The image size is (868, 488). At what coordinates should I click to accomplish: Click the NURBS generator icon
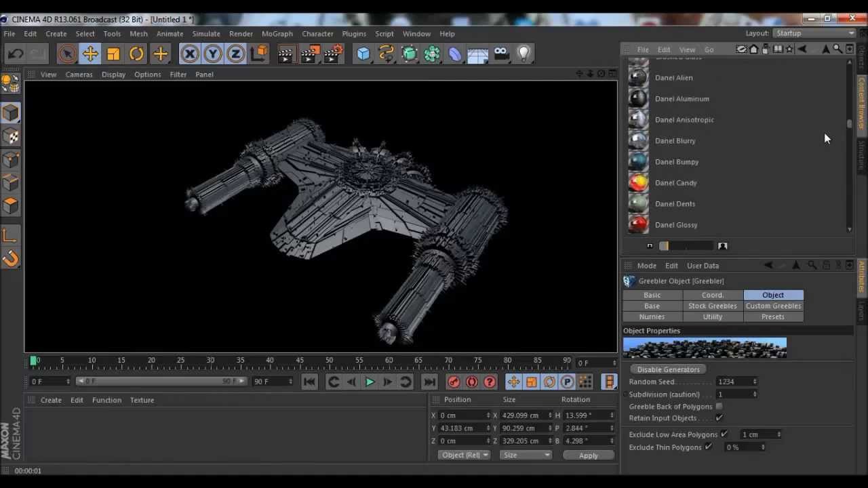[410, 54]
